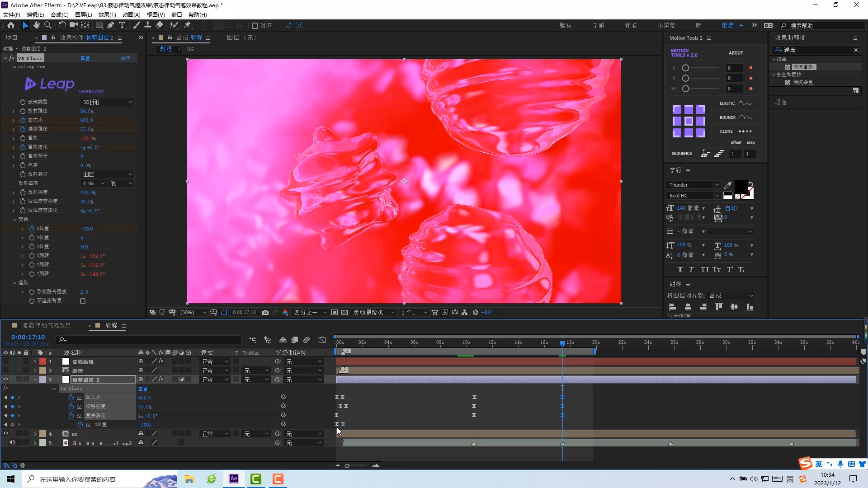Click the current time indicator in the timeline ruler

(562, 343)
